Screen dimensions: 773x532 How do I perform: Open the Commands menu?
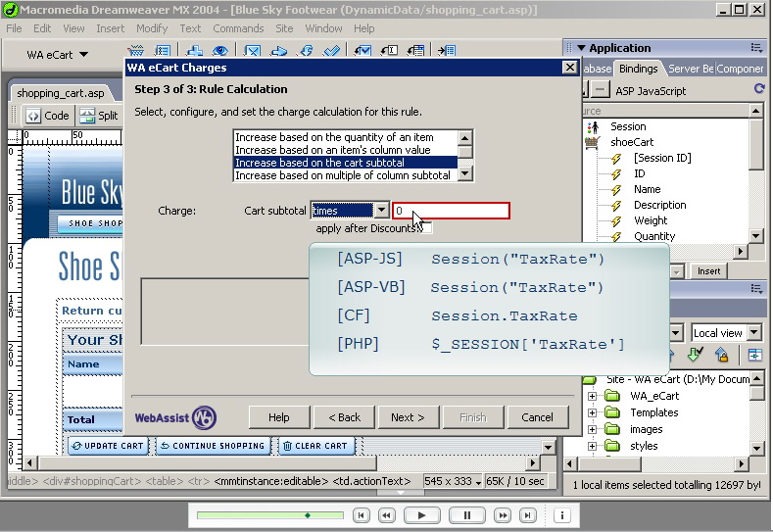click(x=238, y=28)
